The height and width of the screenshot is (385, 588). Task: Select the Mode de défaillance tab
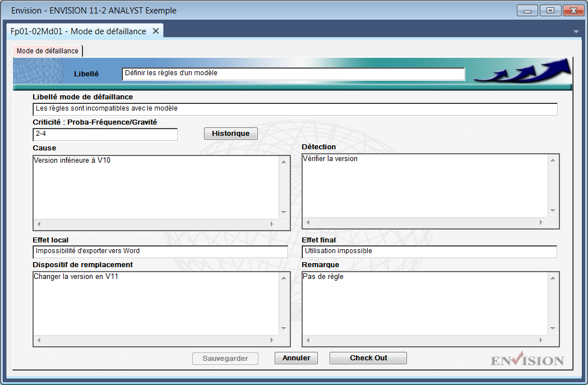pyautogui.click(x=48, y=51)
